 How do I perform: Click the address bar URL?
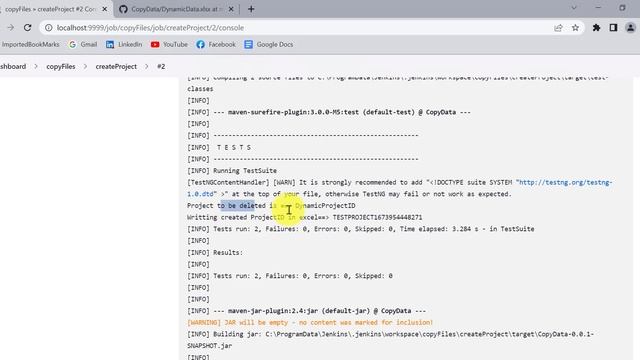(150, 28)
